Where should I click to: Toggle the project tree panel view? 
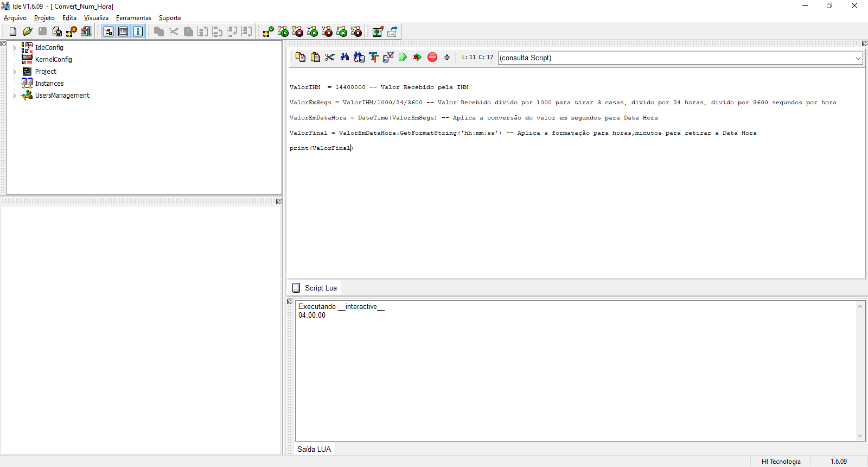(108, 31)
